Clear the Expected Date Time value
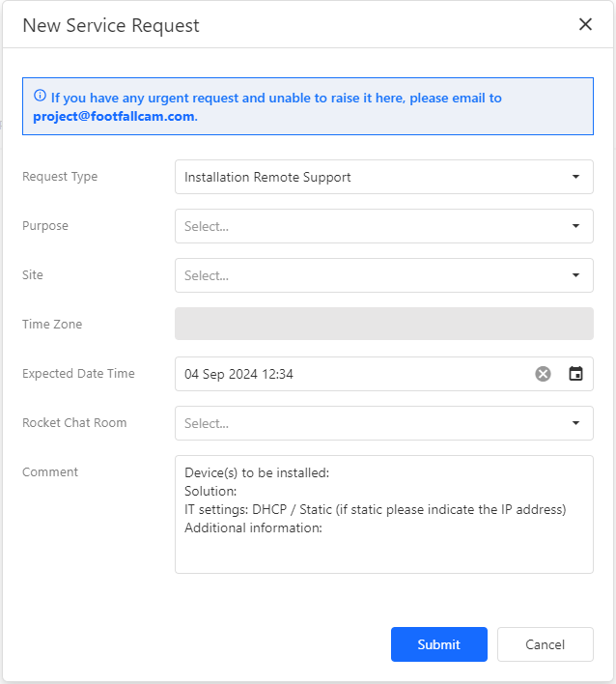Image resolution: width=616 pixels, height=684 pixels. [x=543, y=374]
